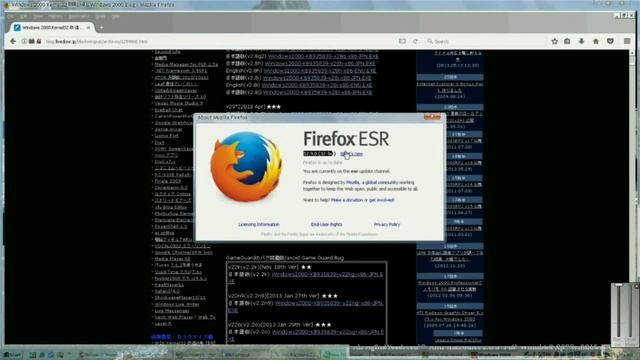Select the Windows 2000 Kernel32 tab
The image size is (640, 360).
[x=51, y=28]
